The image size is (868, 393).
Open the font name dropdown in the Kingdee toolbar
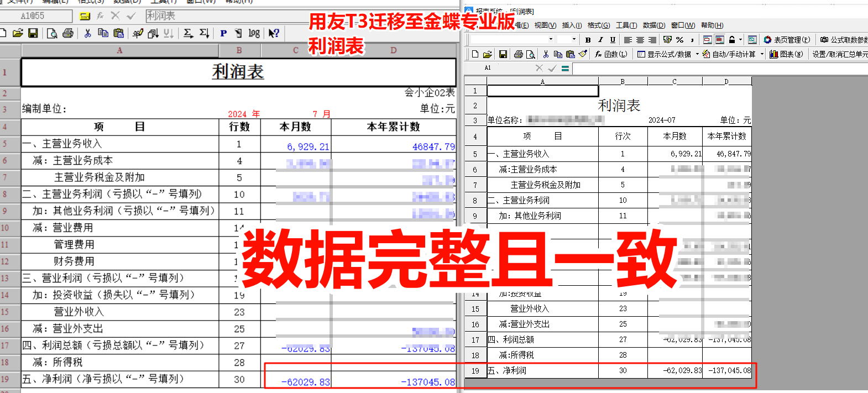click(x=551, y=39)
